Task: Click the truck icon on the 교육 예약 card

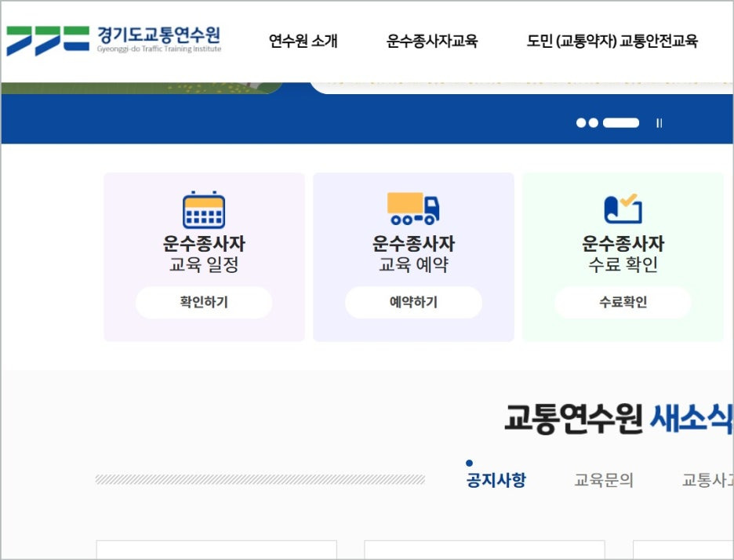Action: [413, 209]
